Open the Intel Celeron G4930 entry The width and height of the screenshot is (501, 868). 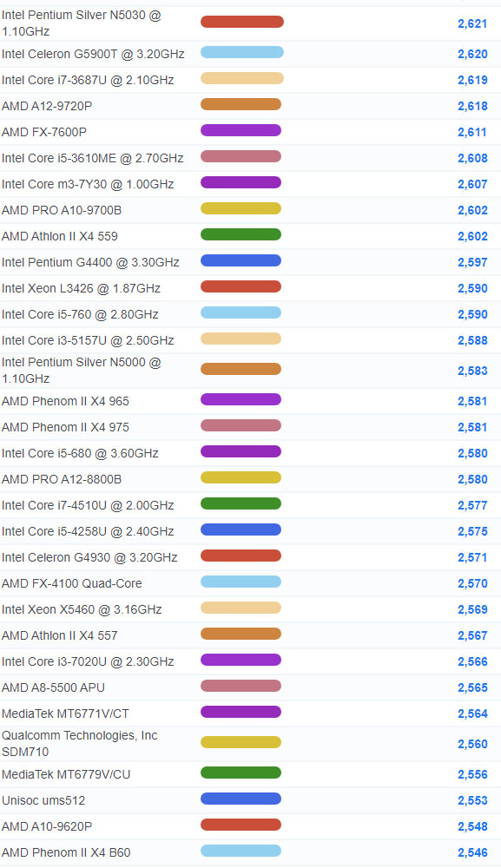[89, 557]
